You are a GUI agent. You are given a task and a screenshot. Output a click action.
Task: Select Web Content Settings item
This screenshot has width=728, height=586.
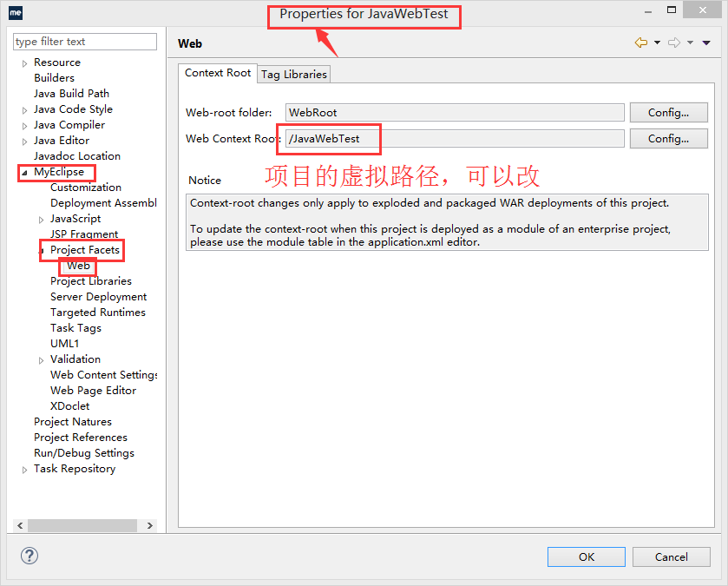103,375
